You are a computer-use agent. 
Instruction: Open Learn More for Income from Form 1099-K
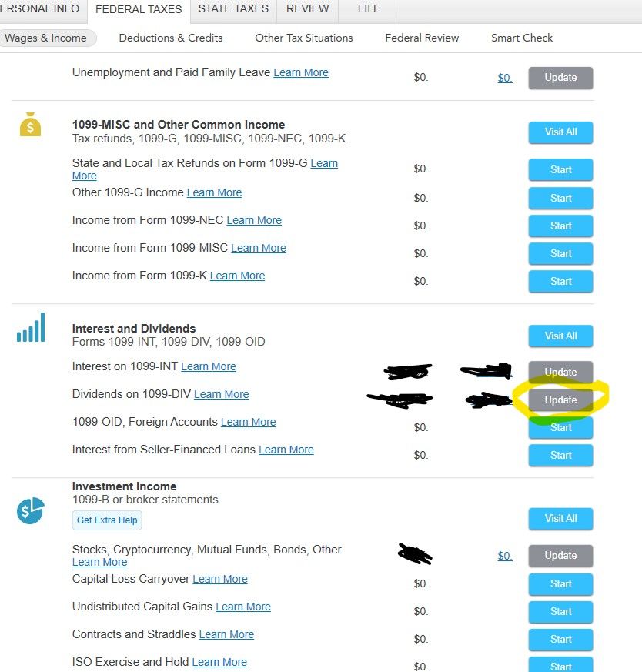[237, 276]
